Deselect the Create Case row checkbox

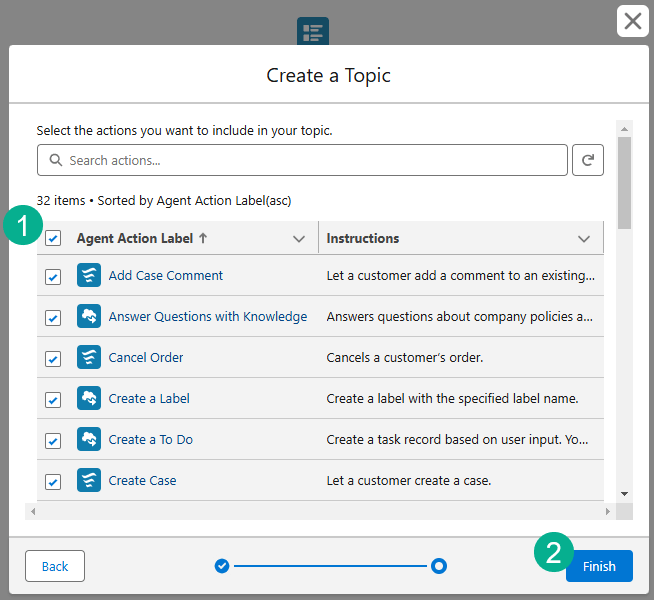[x=53, y=481]
